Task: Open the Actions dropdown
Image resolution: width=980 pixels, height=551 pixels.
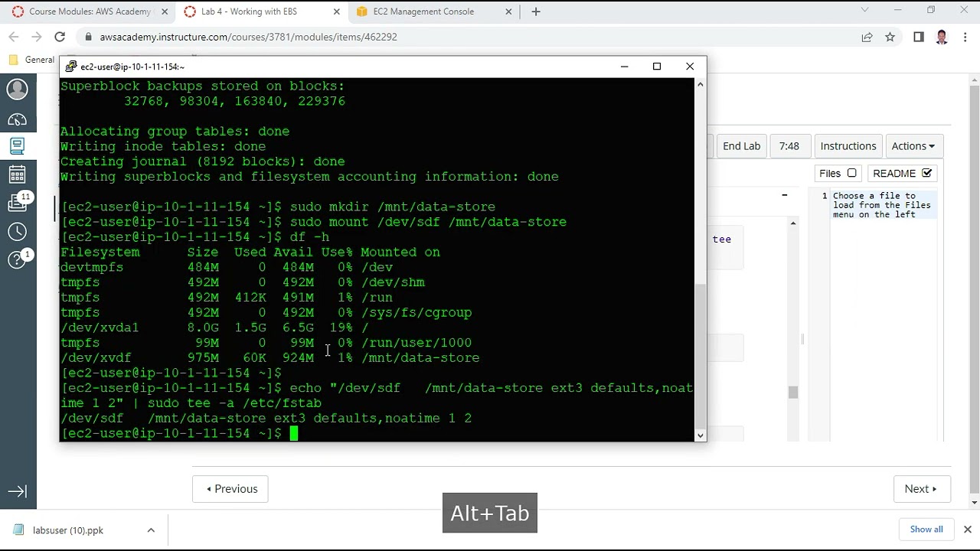Action: pos(913,146)
